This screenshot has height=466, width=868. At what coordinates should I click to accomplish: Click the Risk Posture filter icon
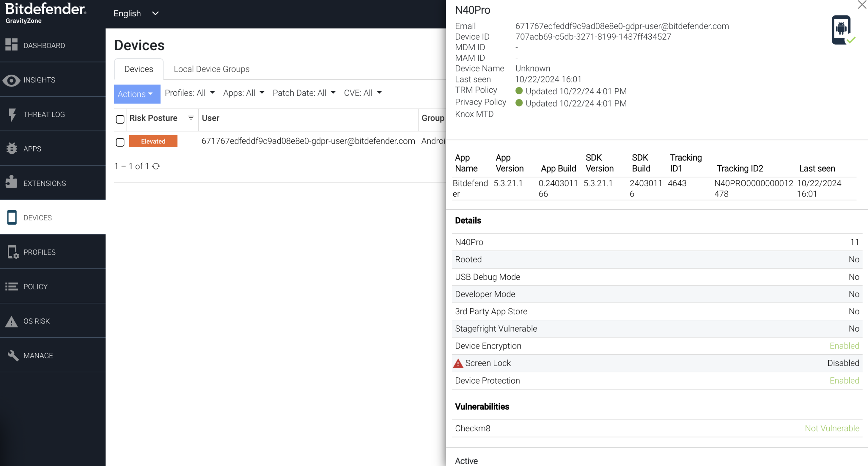click(x=191, y=118)
